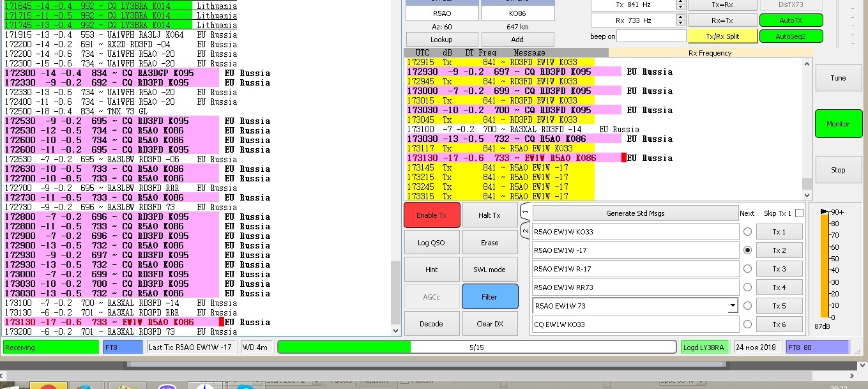The image size is (868, 389).
Task: Click the Halt Tx button
Action: pyautogui.click(x=489, y=215)
